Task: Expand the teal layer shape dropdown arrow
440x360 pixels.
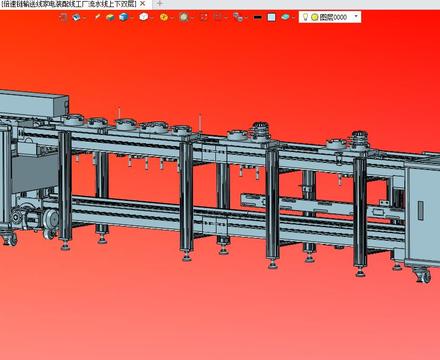Action: (293, 18)
